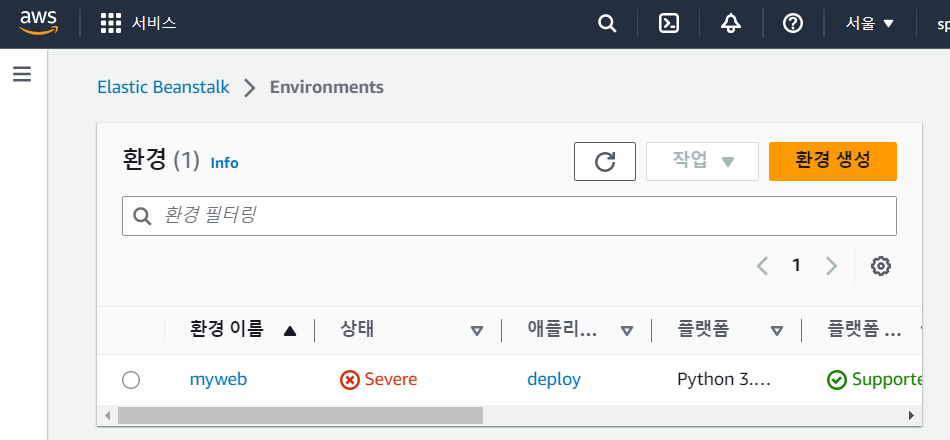Select the myweb environment radio button
950x440 pixels.
(131, 380)
